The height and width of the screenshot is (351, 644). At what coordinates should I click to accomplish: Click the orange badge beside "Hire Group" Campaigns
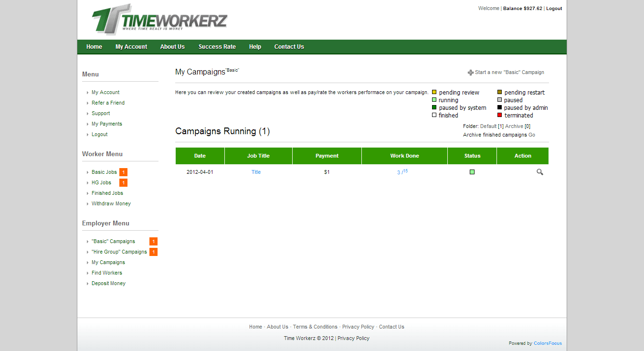pyautogui.click(x=153, y=252)
